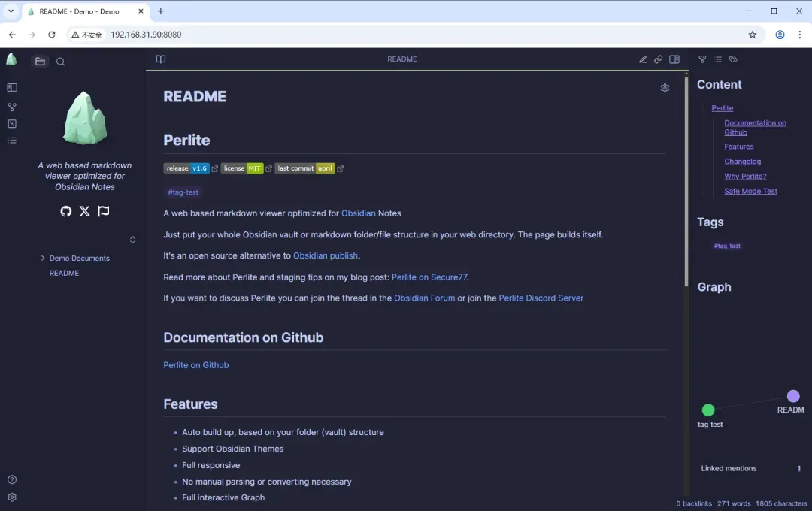The width and height of the screenshot is (812, 511).
Task: Click the 1805 characters status text
Action: pyautogui.click(x=781, y=503)
